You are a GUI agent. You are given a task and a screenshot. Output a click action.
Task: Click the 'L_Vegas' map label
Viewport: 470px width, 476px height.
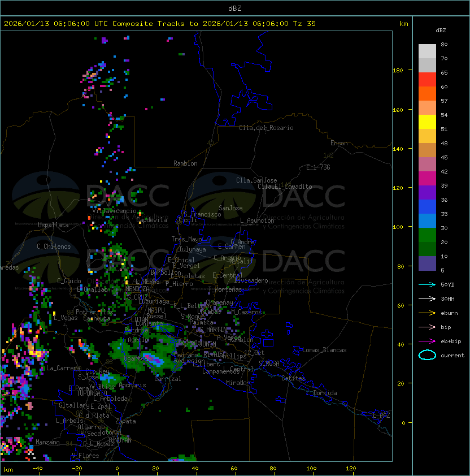(x=66, y=318)
